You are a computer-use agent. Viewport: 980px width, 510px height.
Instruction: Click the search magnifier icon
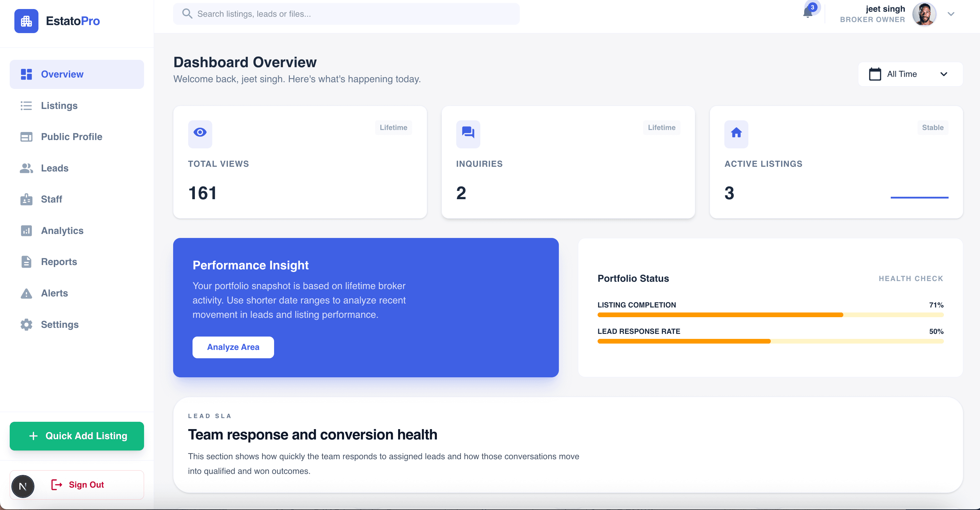(x=187, y=14)
